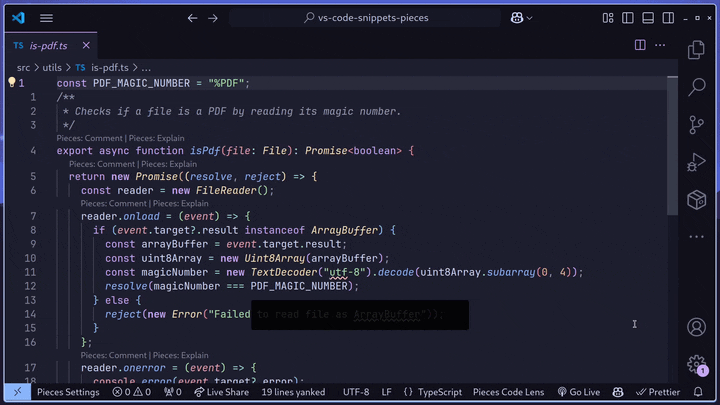Click the PDF_MAGIC_NUMBER constant on the first line

point(141,84)
